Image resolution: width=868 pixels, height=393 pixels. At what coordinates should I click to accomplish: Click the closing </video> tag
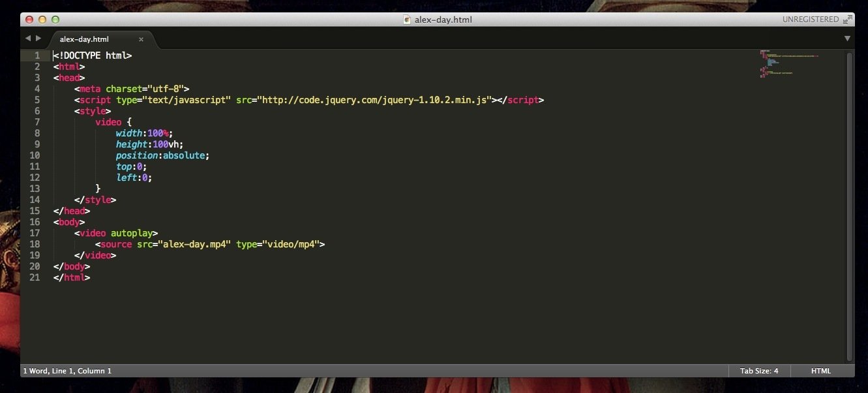(95, 255)
